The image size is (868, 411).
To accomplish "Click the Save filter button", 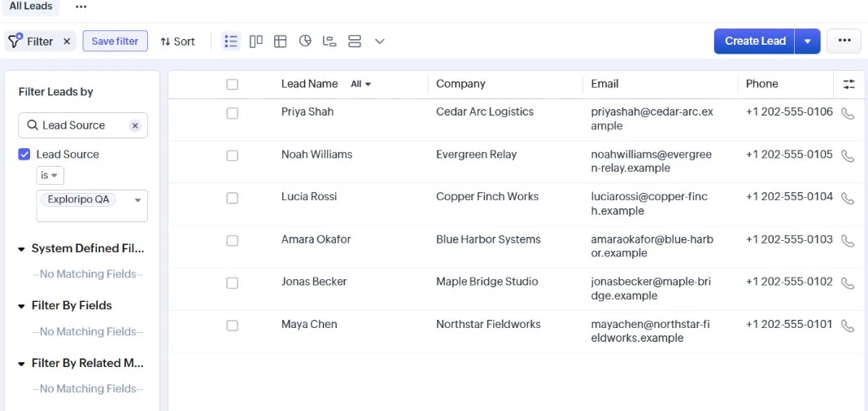I will [x=116, y=41].
